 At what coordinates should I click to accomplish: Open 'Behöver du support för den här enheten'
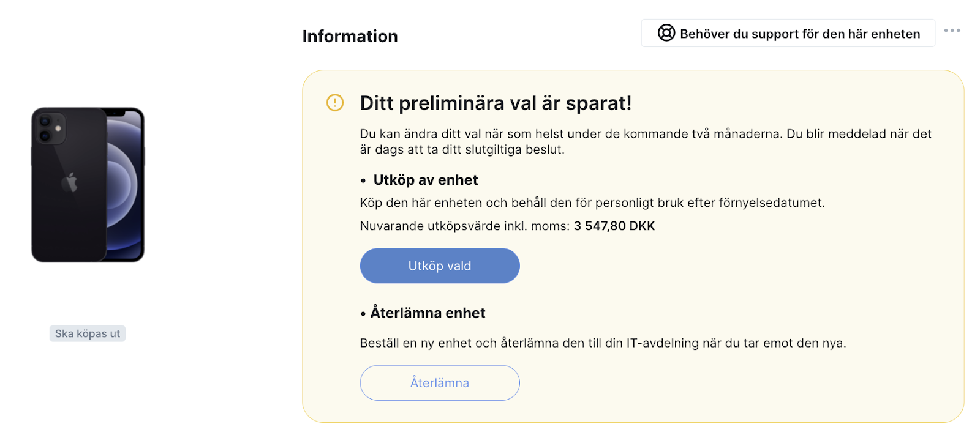coord(788,33)
